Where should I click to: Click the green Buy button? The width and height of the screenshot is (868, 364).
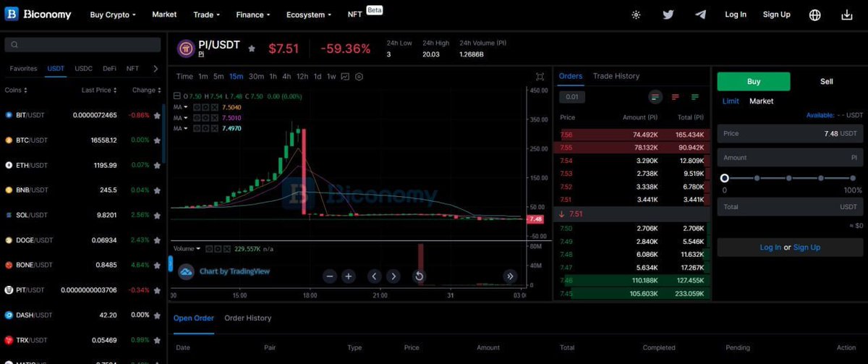tap(754, 82)
